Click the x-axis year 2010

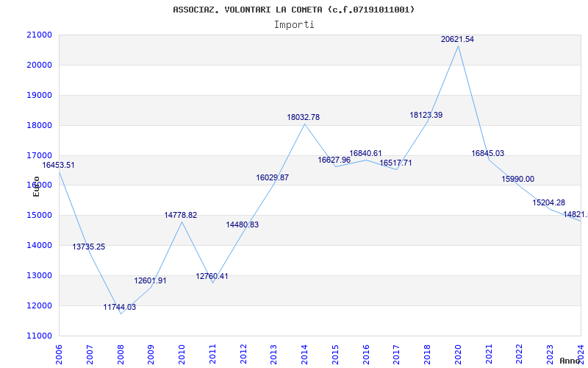[x=182, y=354]
